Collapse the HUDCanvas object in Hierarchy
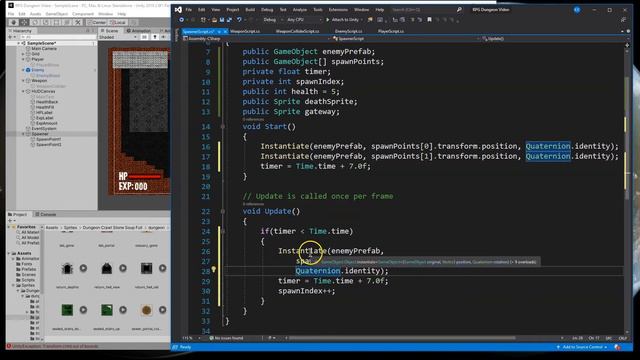 (x=23, y=91)
